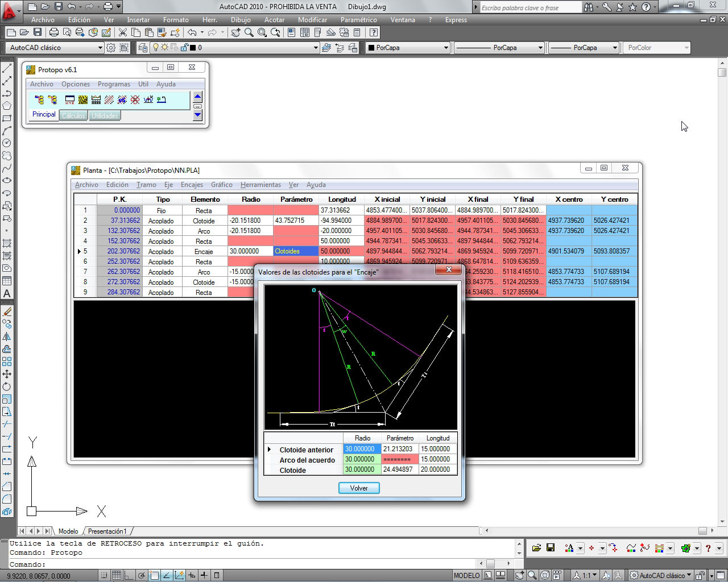This screenshot has width=728, height=582.
Task: Click the Volver button
Action: (x=359, y=488)
